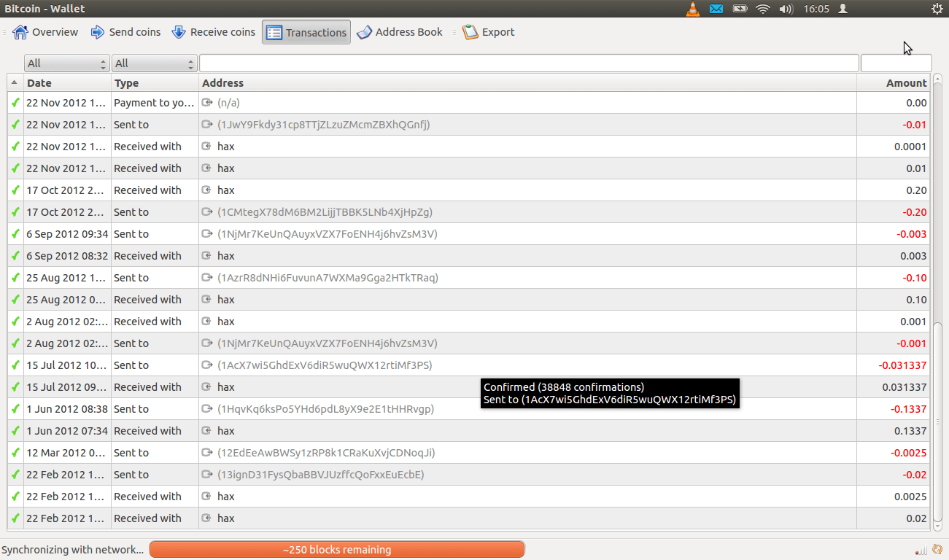Viewport: 949px width, 560px height.
Task: Open the system gear menu
Action: click(x=937, y=9)
